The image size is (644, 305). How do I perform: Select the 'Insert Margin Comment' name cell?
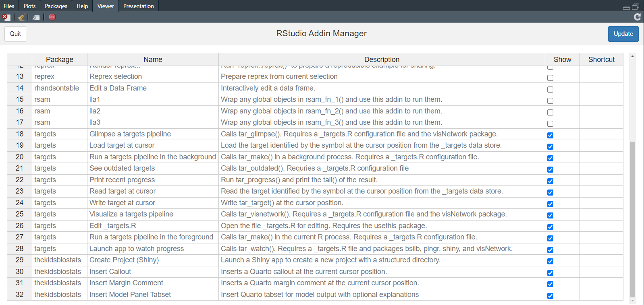coord(153,283)
